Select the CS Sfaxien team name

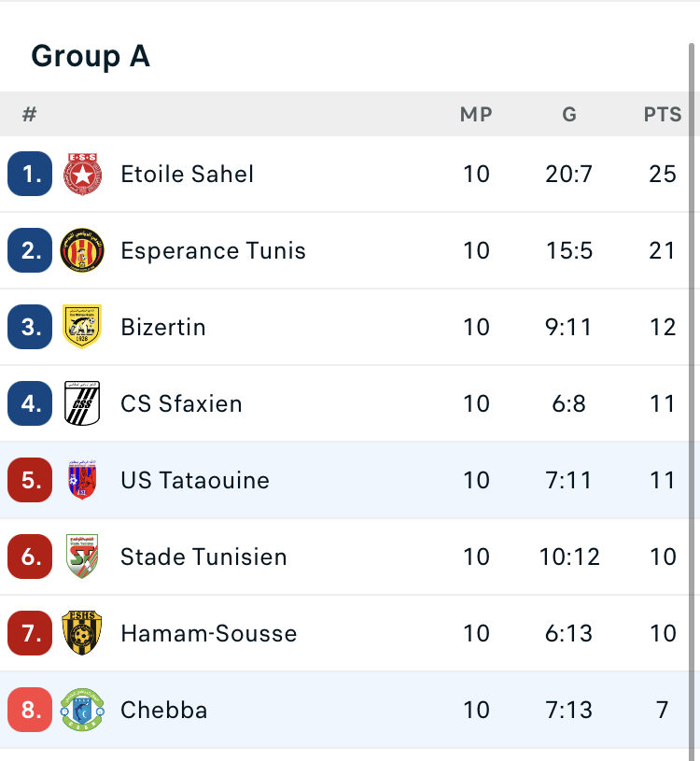(x=181, y=403)
